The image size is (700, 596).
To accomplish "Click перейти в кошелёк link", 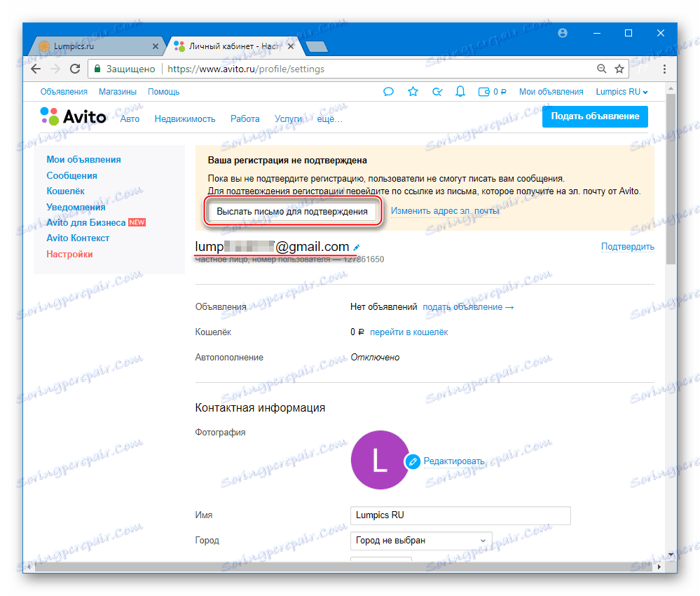I will tap(409, 332).
